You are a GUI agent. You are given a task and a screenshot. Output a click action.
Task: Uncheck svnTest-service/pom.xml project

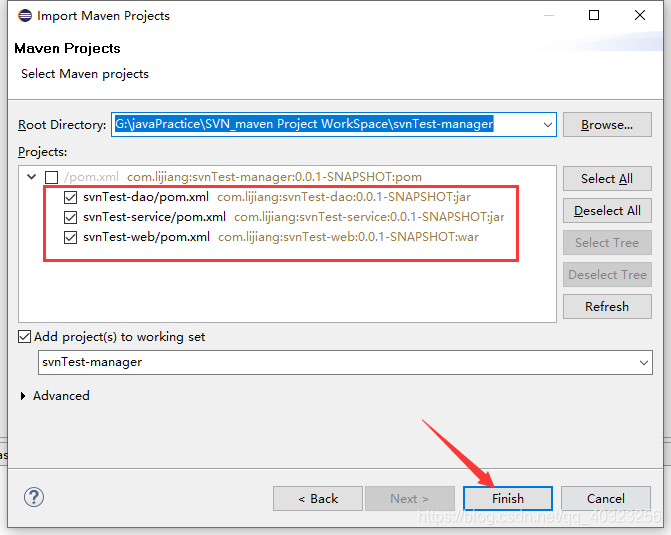pos(70,217)
